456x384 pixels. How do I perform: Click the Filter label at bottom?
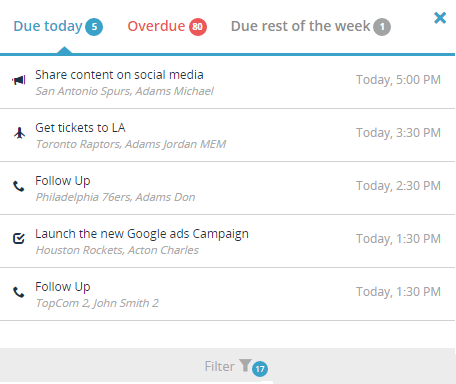[x=219, y=366]
